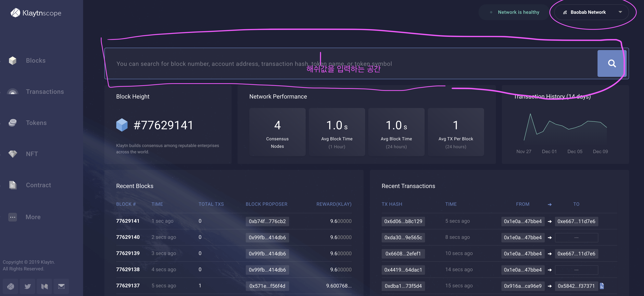Click the Klaytnscope logo
The width and height of the screenshot is (644, 296).
coord(36,13)
